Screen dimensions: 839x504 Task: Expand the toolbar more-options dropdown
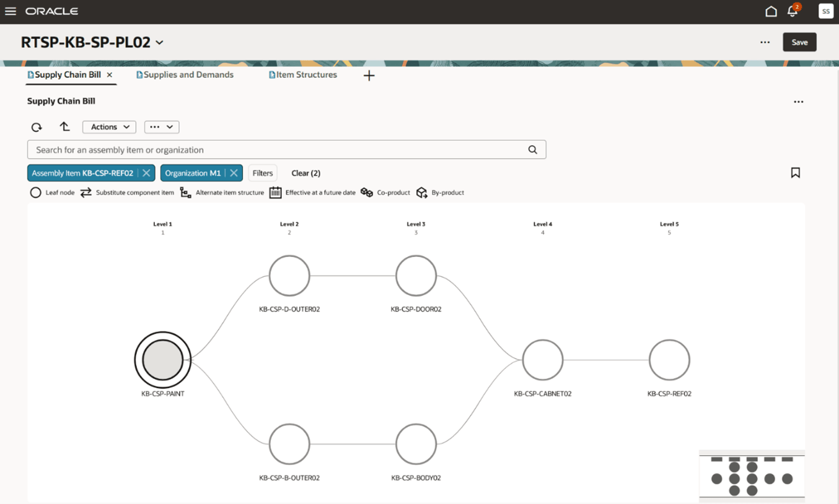tap(162, 127)
